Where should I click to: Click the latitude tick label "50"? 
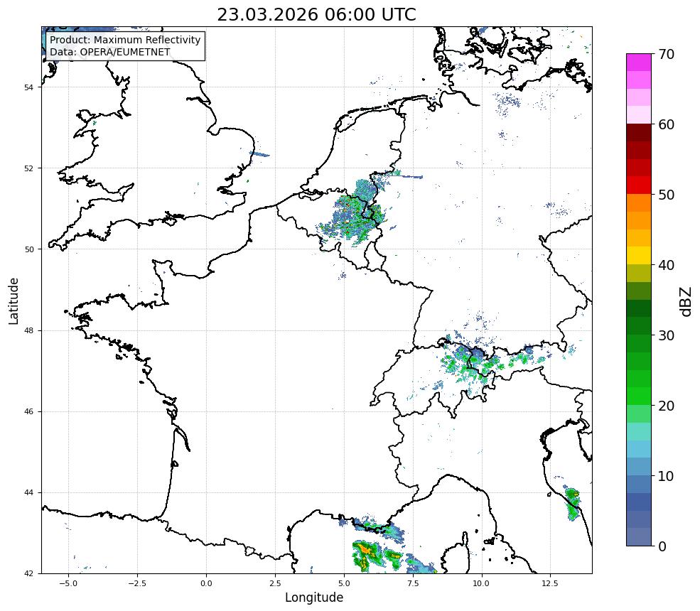tap(28, 249)
